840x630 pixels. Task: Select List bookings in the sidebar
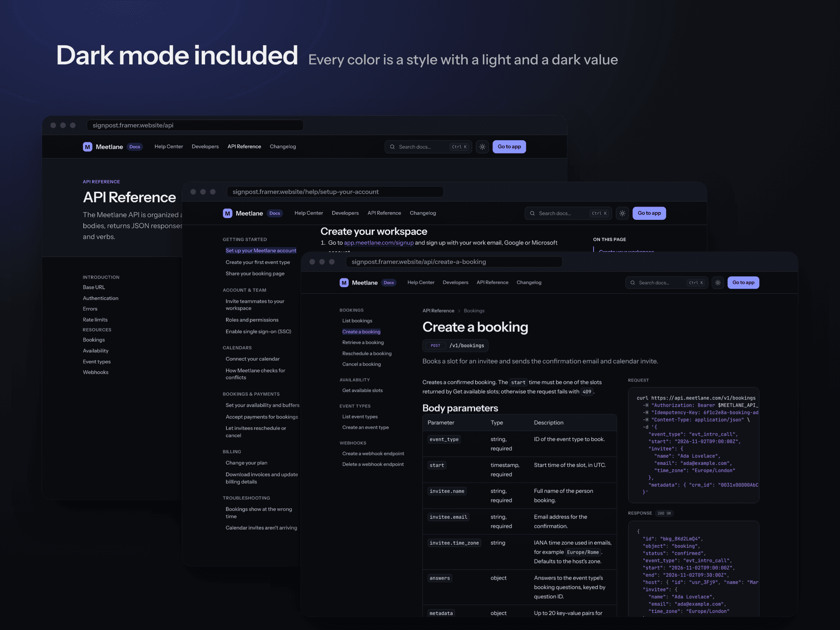pos(357,321)
